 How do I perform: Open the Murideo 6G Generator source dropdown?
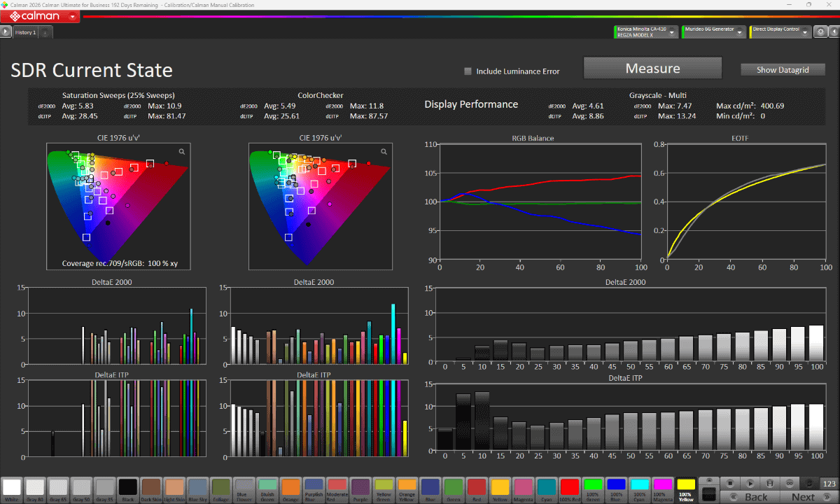click(714, 31)
